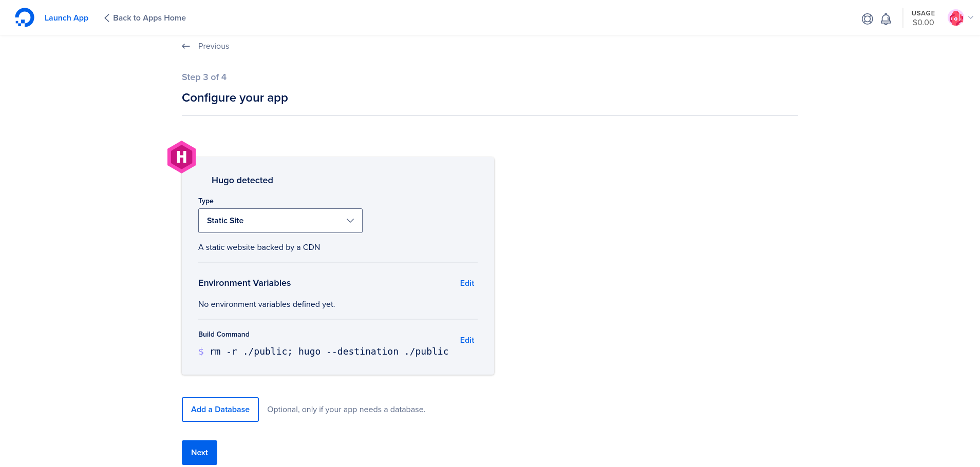Open the support lifebuoy icon
980x467 pixels.
tap(868, 18)
